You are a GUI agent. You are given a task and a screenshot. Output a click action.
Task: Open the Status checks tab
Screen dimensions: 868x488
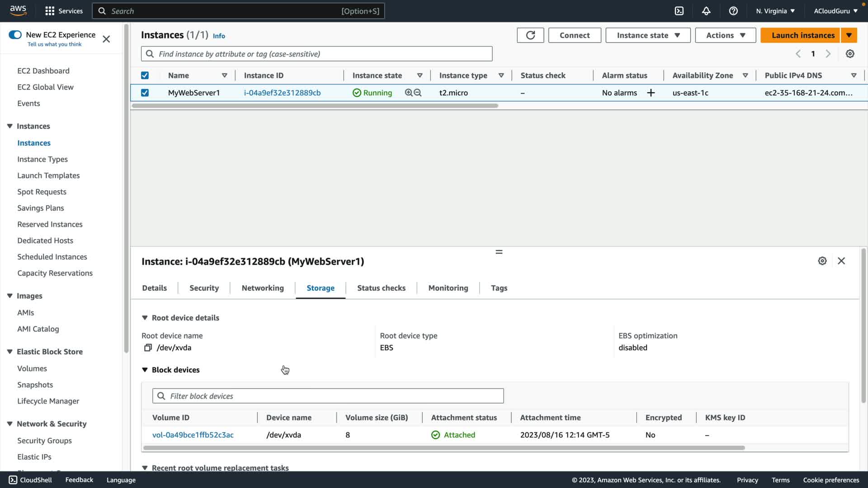tap(381, 288)
